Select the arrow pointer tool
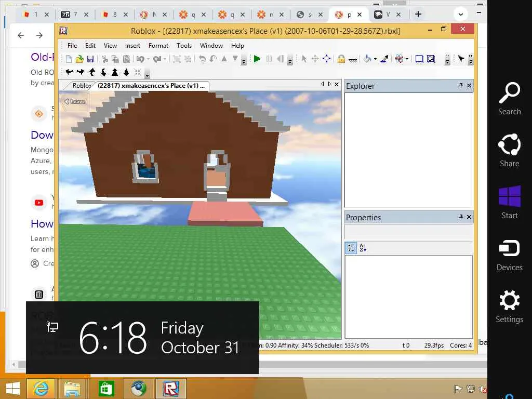This screenshot has width=532, height=399. point(304,59)
